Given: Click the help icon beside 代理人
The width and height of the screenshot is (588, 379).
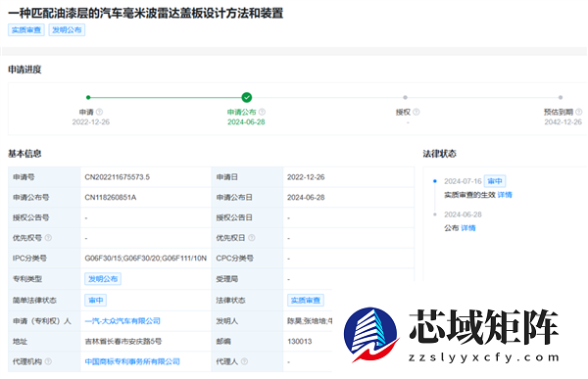Looking at the screenshot, I should pos(244,361).
